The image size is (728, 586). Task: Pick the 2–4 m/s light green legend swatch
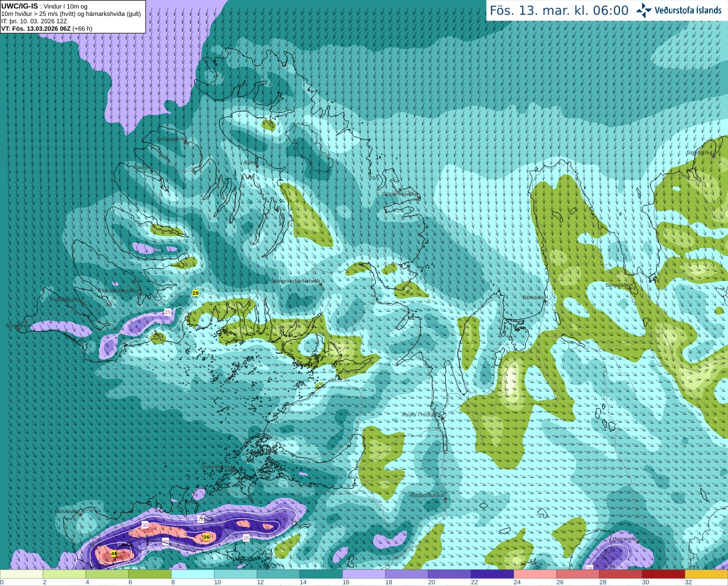click(64, 574)
